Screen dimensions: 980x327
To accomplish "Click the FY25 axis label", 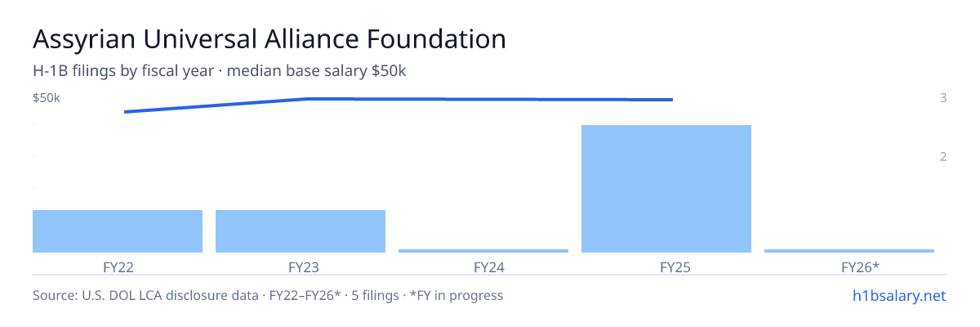I will pos(666,267).
